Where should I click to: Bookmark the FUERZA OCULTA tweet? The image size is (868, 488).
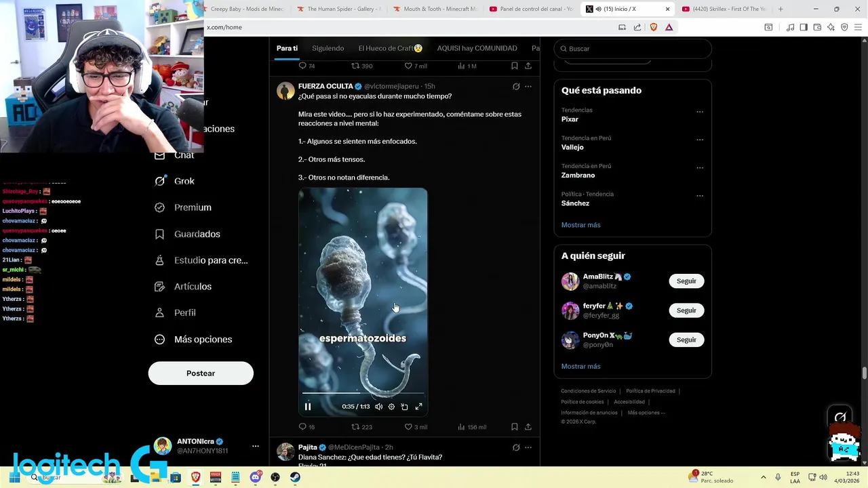coord(515,427)
